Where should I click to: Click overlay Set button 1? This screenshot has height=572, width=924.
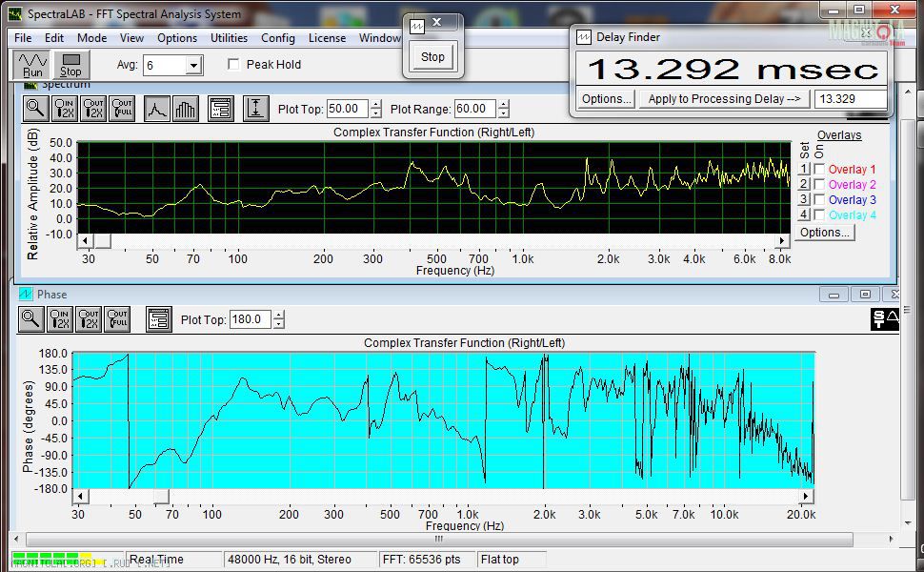pyautogui.click(x=804, y=170)
